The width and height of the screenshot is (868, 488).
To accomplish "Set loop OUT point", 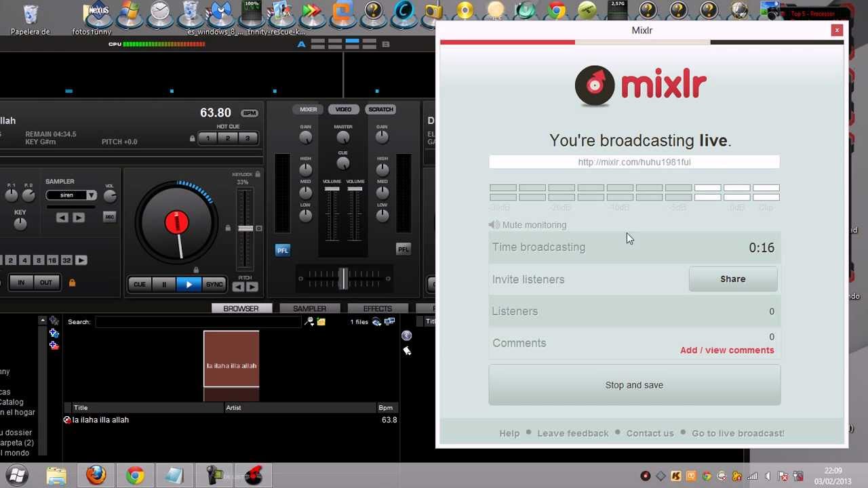I will pos(45,283).
